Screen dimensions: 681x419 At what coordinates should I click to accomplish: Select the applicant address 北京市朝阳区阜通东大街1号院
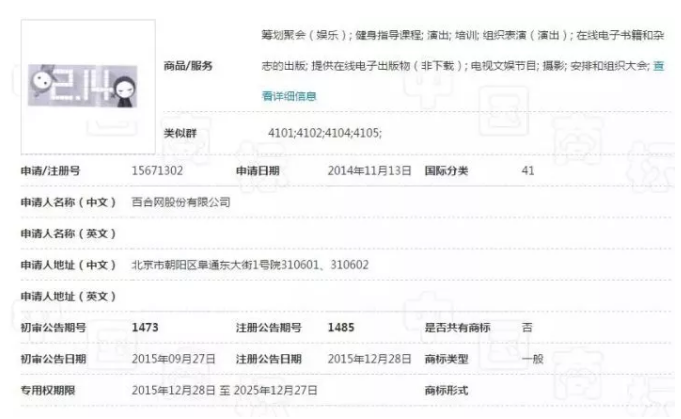click(x=206, y=265)
